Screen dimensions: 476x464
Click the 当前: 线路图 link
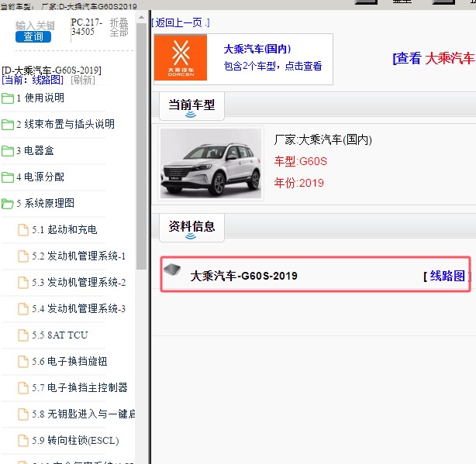pyautogui.click(x=33, y=80)
